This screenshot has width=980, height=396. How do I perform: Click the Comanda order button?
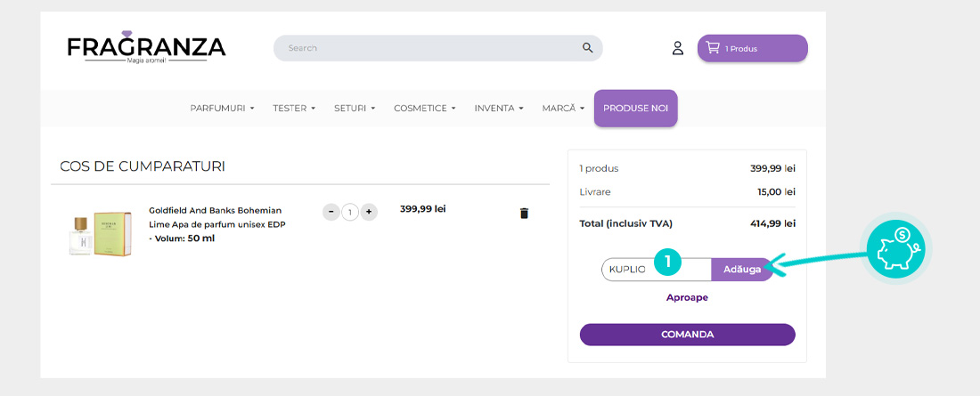click(687, 335)
